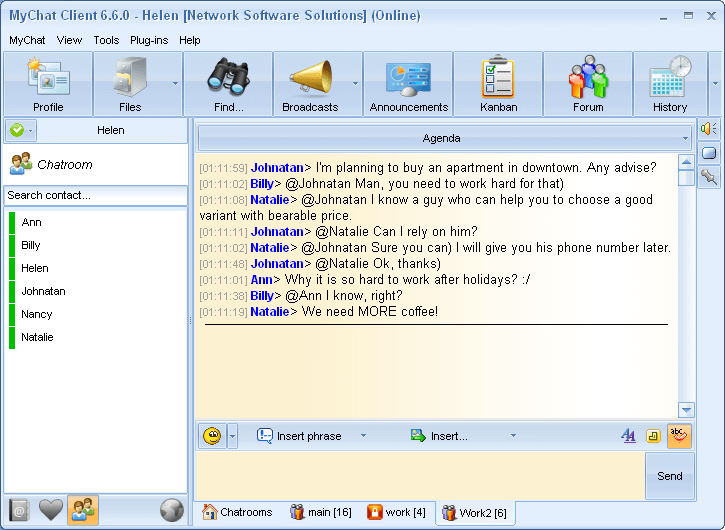Viewport: 725px width, 530px height.
Task: Click the pushpin icon on right sidebar
Action: pyautogui.click(x=708, y=177)
